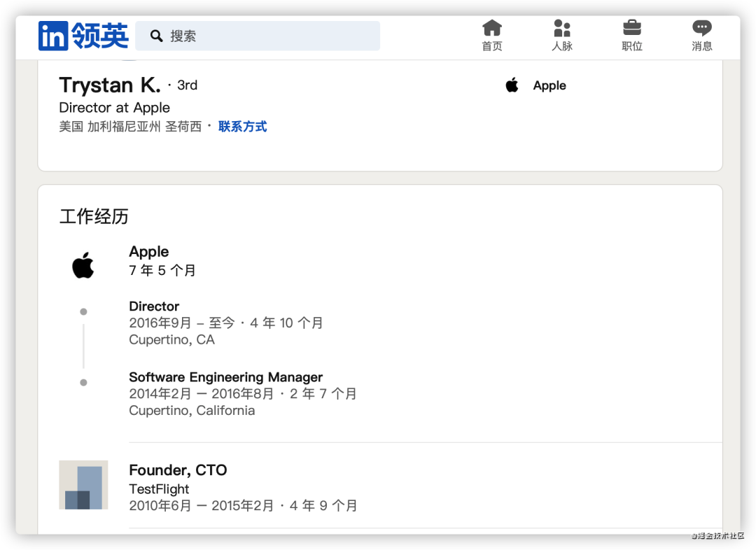Click the 2016年9月 – 至今 date range

point(182,323)
